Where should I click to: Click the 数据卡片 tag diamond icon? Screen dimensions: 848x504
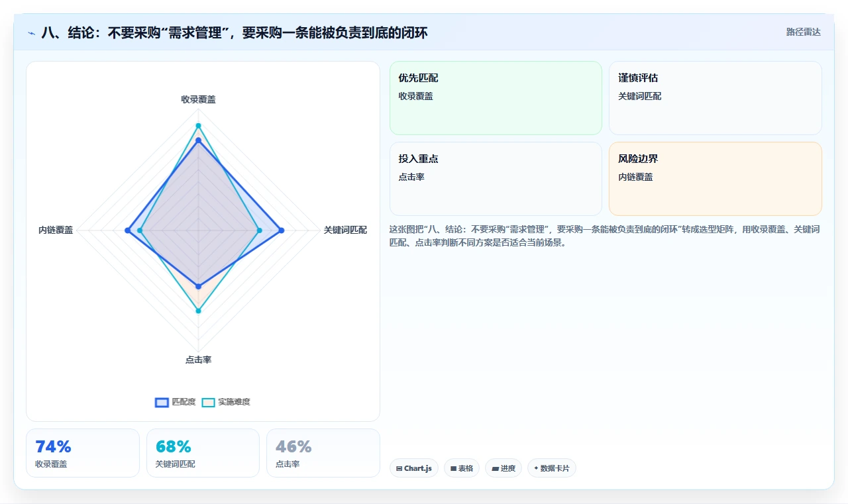[536, 468]
